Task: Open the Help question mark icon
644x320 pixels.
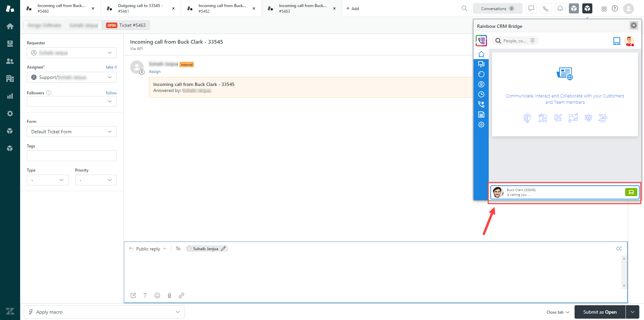Action: click(x=615, y=8)
